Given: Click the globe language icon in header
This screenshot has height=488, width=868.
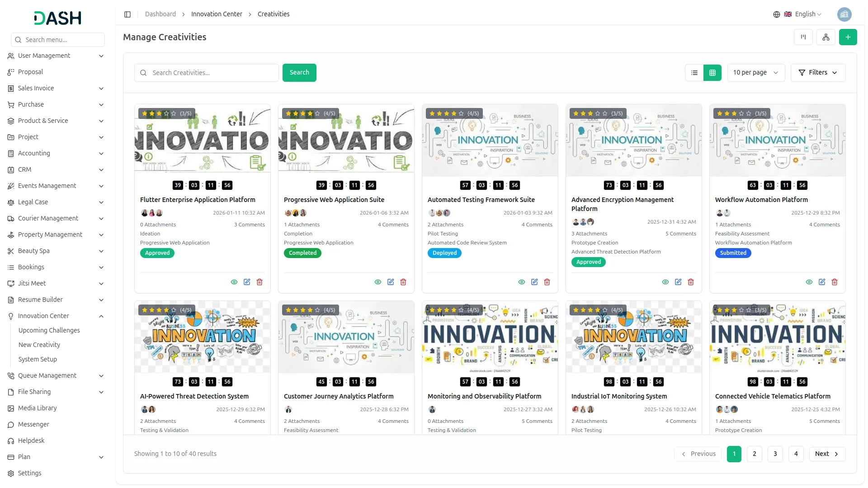Looking at the screenshot, I should pyautogui.click(x=776, y=14).
